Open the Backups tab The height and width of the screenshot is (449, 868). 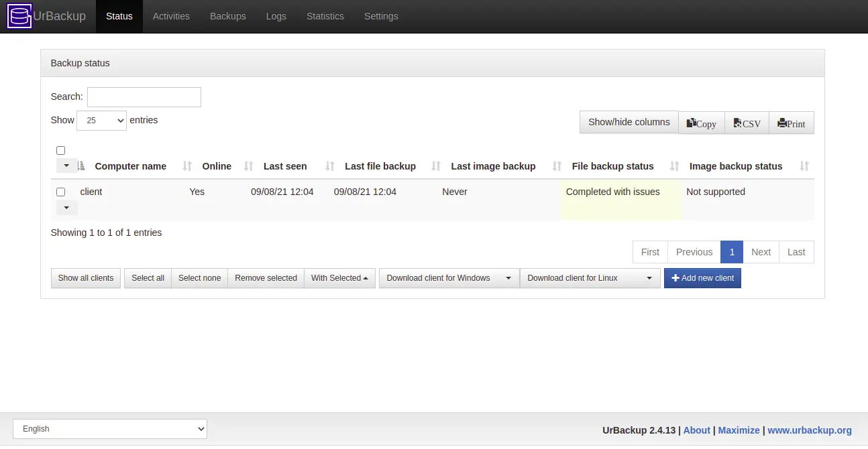coord(228,16)
